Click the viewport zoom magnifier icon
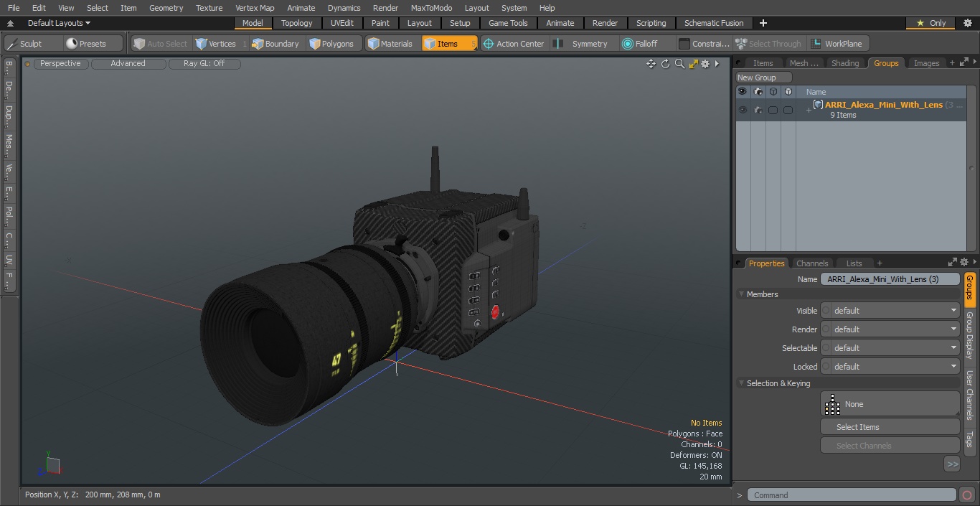This screenshot has width=980, height=506. [679, 64]
